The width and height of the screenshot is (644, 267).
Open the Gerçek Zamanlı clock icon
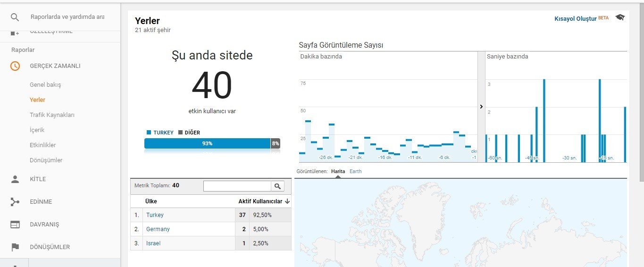point(15,66)
